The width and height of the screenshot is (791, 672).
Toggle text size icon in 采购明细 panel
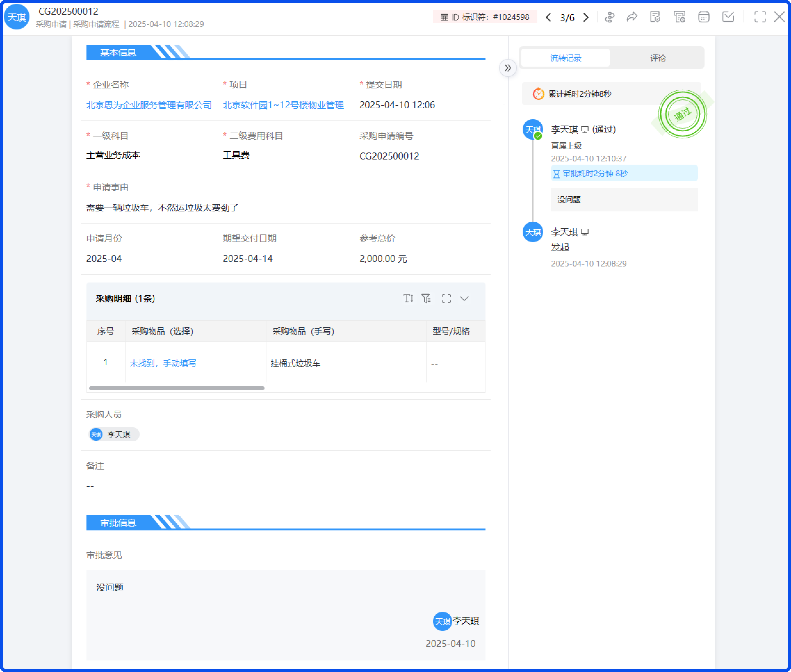tap(408, 299)
